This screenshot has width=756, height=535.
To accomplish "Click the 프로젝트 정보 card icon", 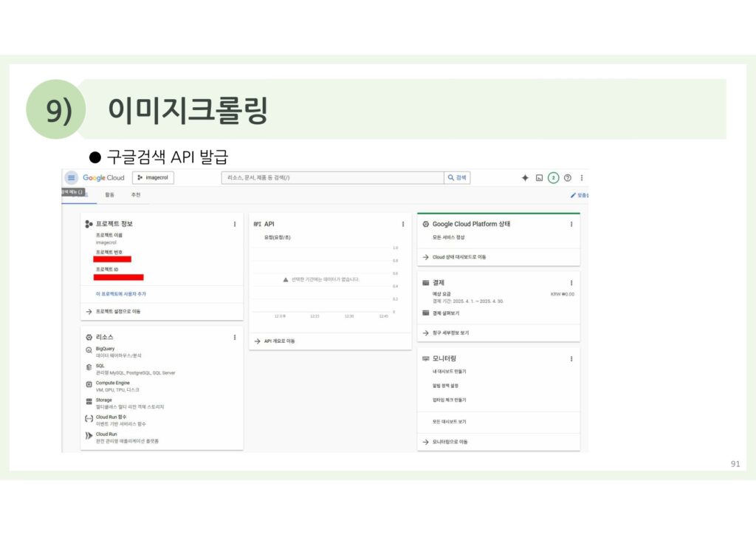I will [89, 224].
